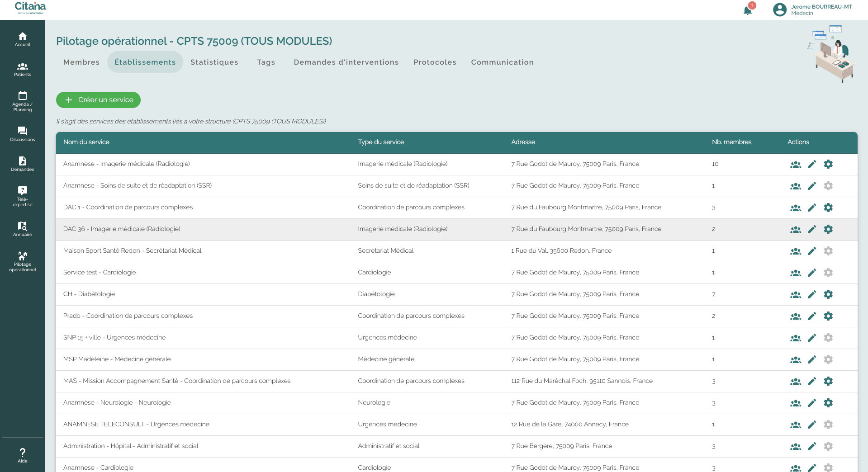Click service type Médecine générale cell
868x472 pixels.
(386, 359)
